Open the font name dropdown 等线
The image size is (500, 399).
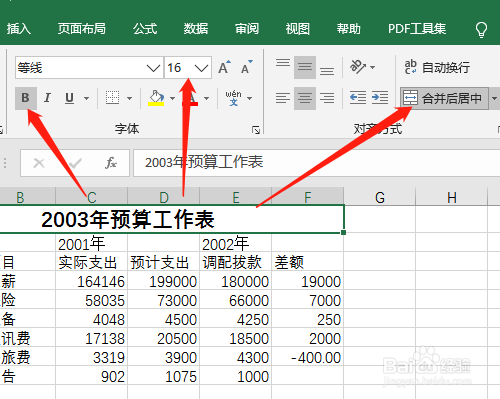pos(153,68)
